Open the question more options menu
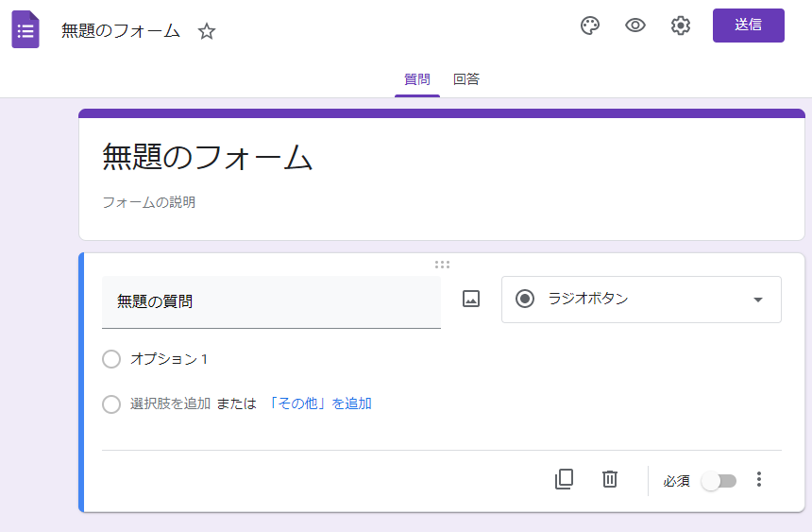This screenshot has width=812, height=532. click(759, 479)
